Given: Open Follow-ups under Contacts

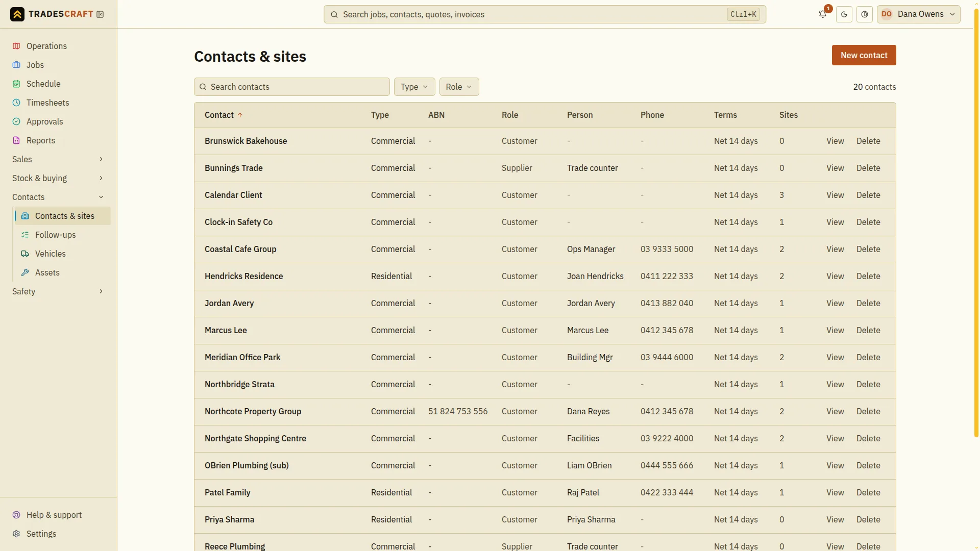Looking at the screenshot, I should click(63, 235).
